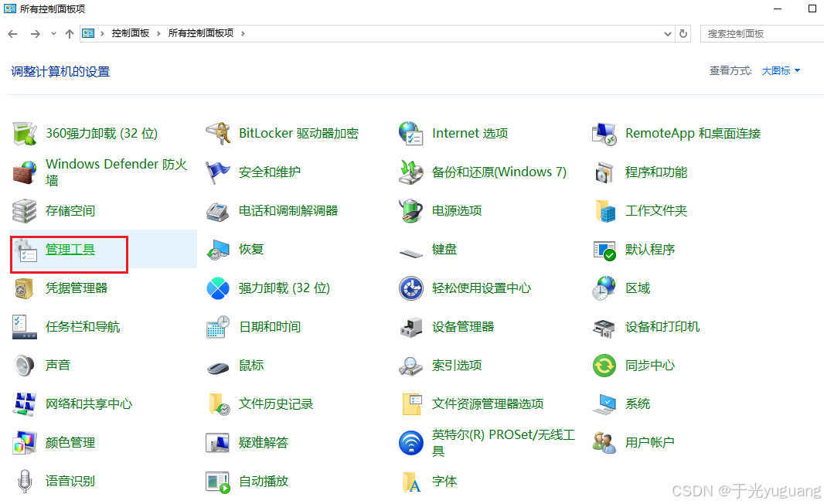The height and width of the screenshot is (504, 824).
Task: Go back with the back arrow
Action: 12,34
